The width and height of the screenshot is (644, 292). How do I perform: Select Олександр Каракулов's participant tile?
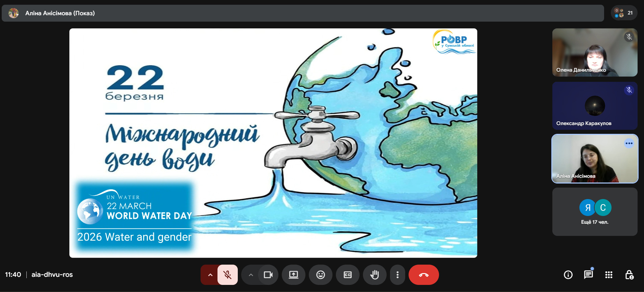[595, 105]
